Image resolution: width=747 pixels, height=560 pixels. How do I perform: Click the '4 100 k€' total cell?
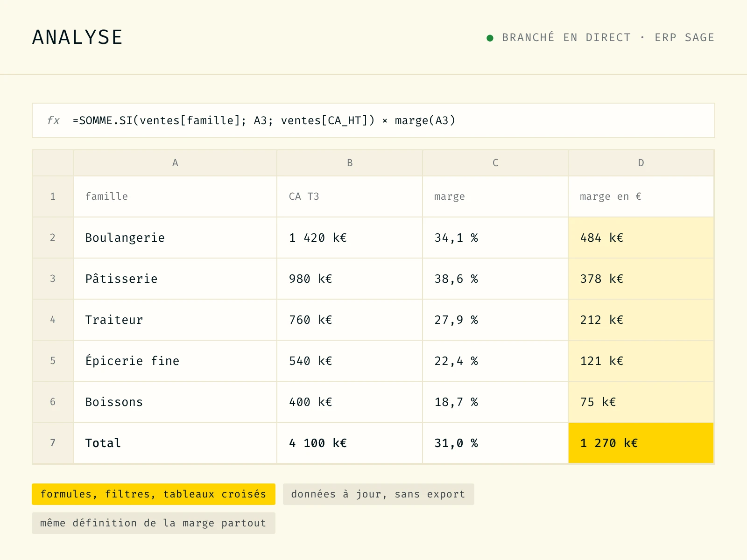[350, 443]
